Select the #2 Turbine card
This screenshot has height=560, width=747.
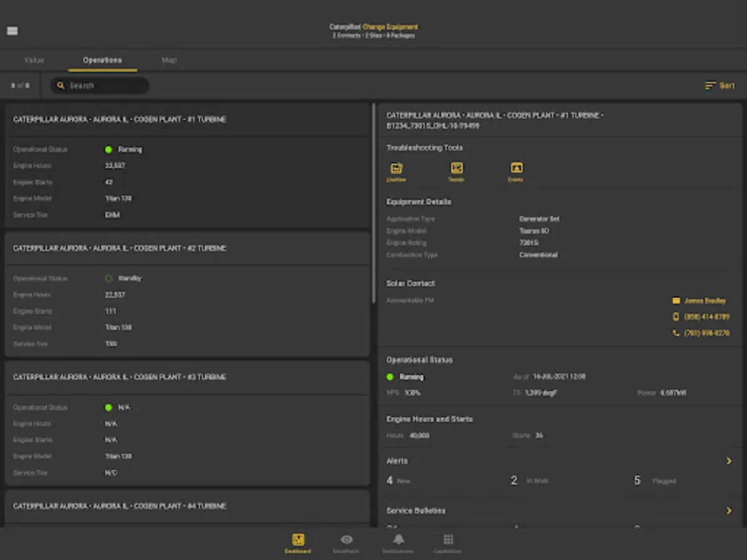coord(187,294)
